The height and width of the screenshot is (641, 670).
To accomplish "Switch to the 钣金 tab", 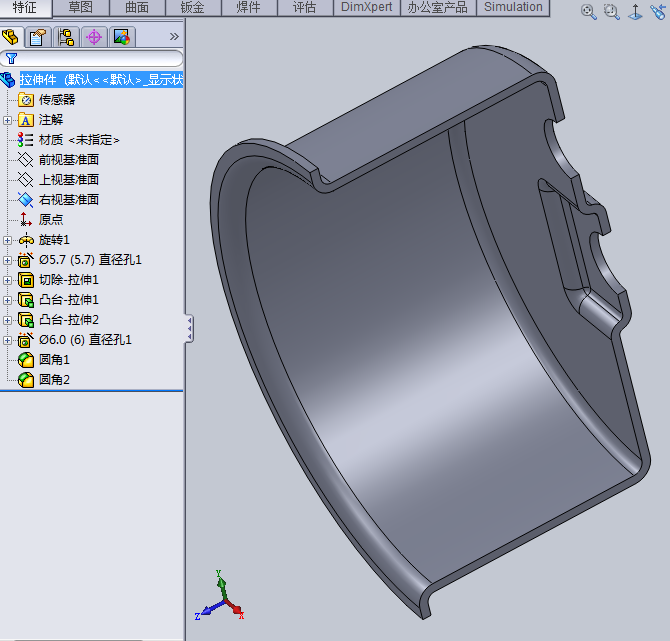I will click(x=193, y=8).
